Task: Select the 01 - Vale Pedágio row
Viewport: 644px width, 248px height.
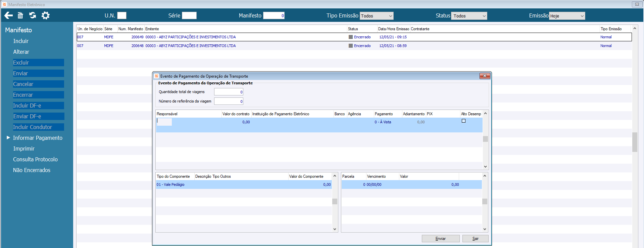Action: point(244,184)
